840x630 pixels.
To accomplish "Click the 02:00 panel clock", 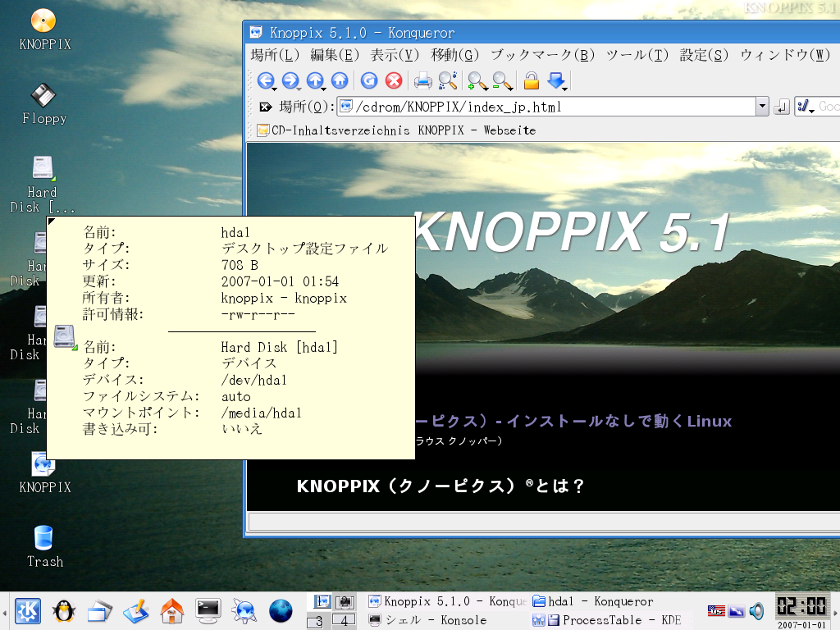I will click(801, 606).
